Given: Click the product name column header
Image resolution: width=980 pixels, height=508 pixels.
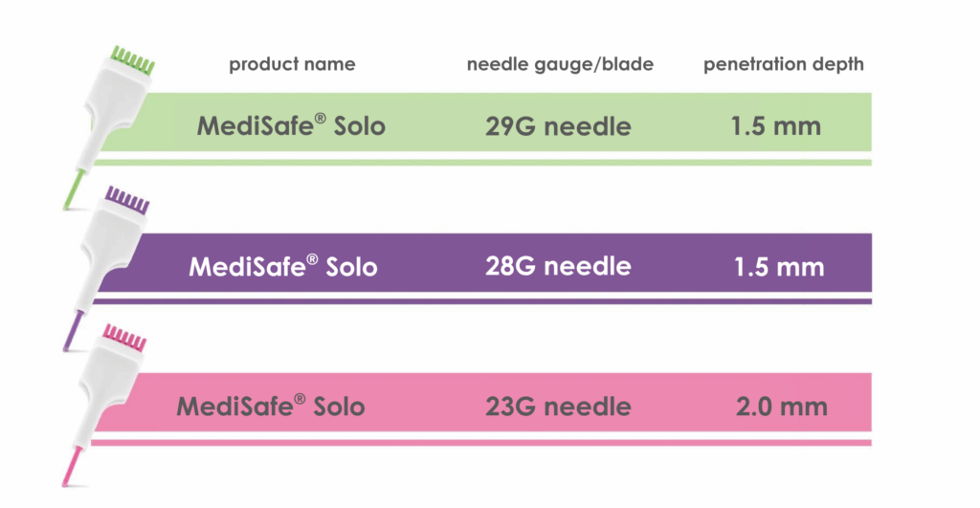Looking at the screenshot, I should [x=291, y=65].
